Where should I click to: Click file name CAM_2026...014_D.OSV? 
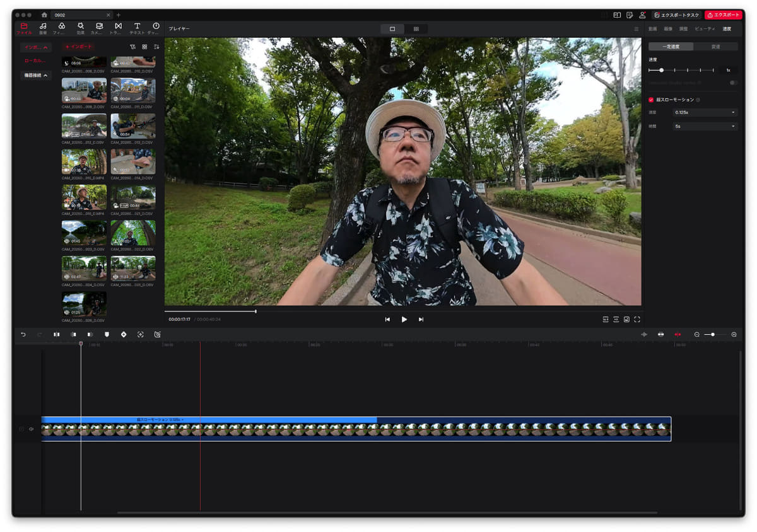(133, 178)
